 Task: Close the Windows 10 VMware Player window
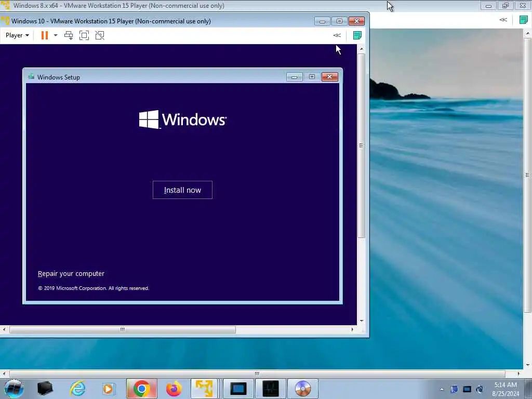(x=356, y=21)
